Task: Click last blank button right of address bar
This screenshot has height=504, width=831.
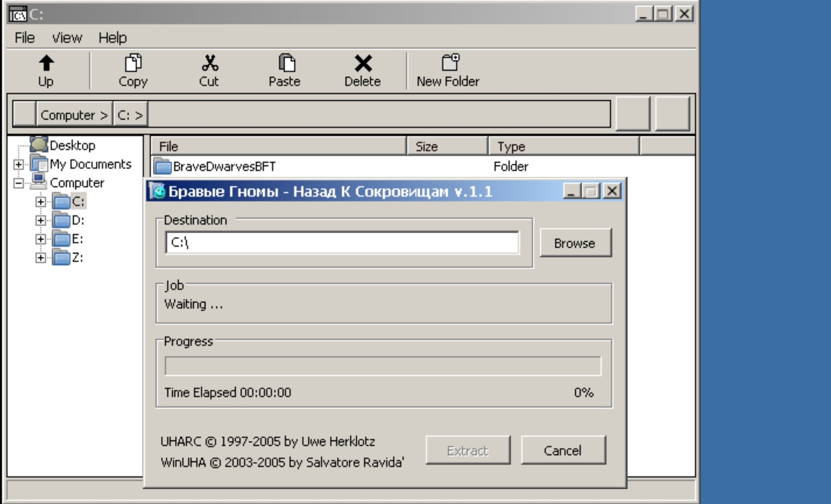Action: 672,113
